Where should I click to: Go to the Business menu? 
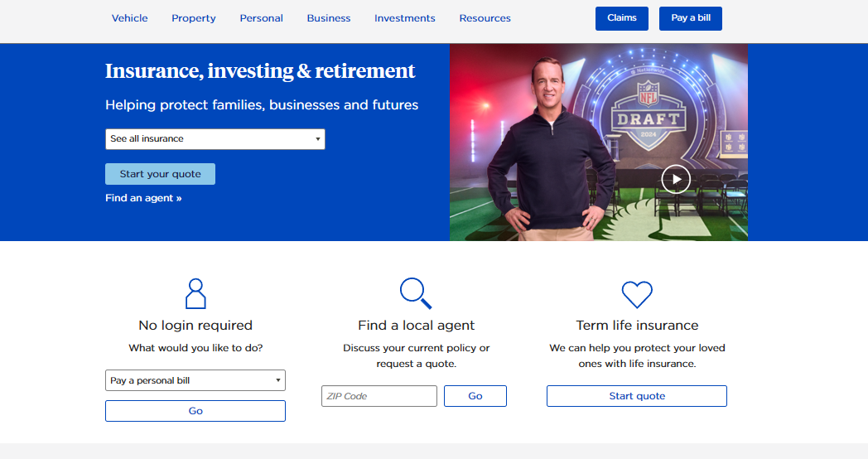(329, 18)
